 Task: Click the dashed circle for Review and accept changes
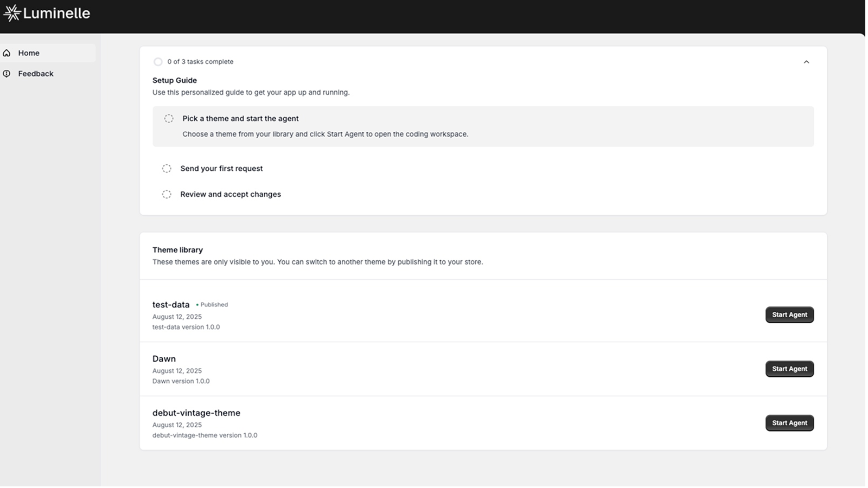point(167,194)
